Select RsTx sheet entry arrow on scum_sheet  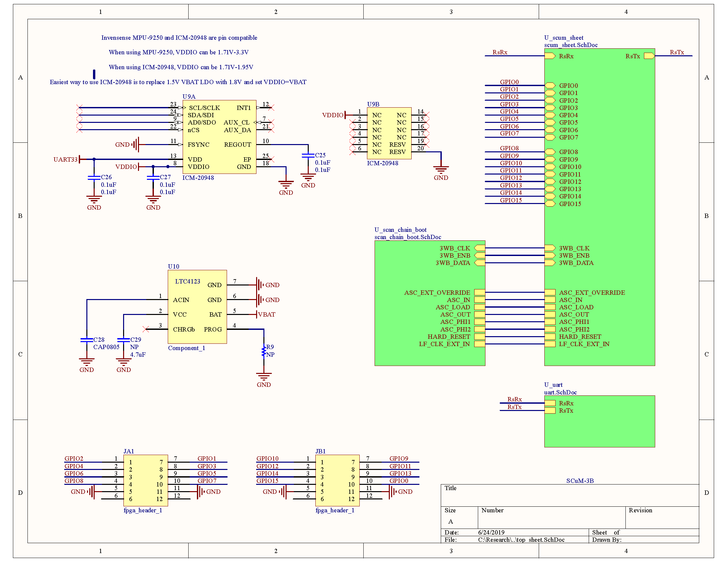coord(649,56)
